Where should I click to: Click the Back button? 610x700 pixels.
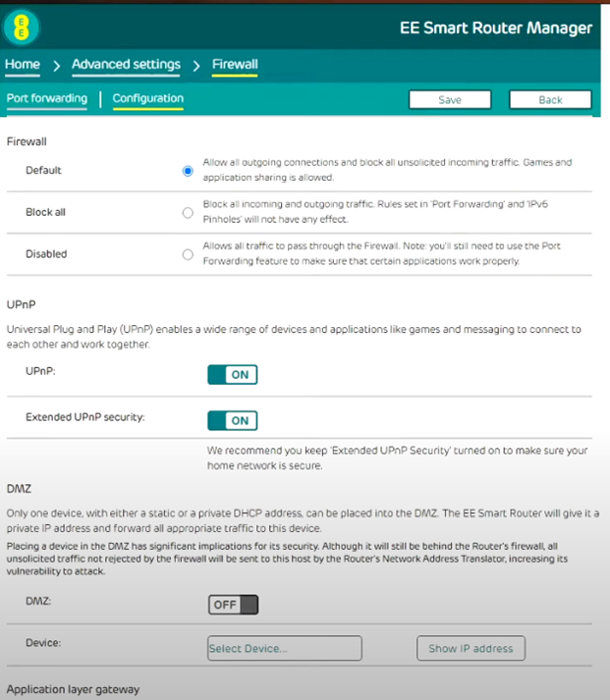pyautogui.click(x=550, y=99)
